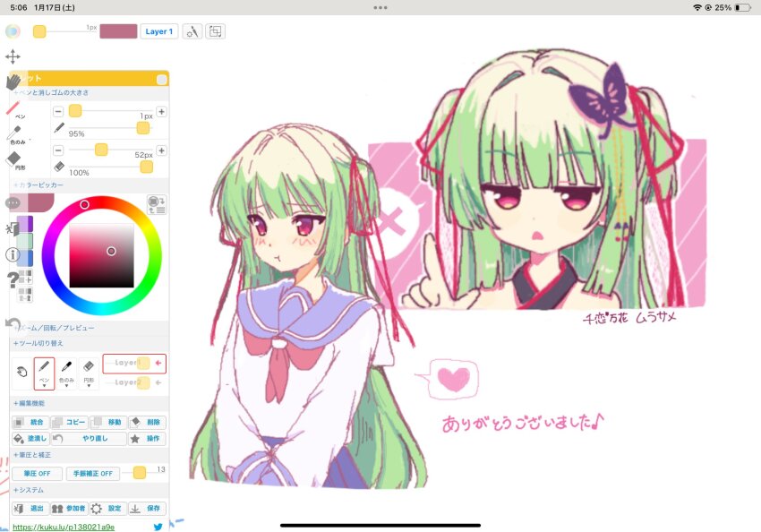Image resolution: width=761 pixels, height=532 pixels.
Task: Open the chat bubble icon
Action: (x=13, y=202)
